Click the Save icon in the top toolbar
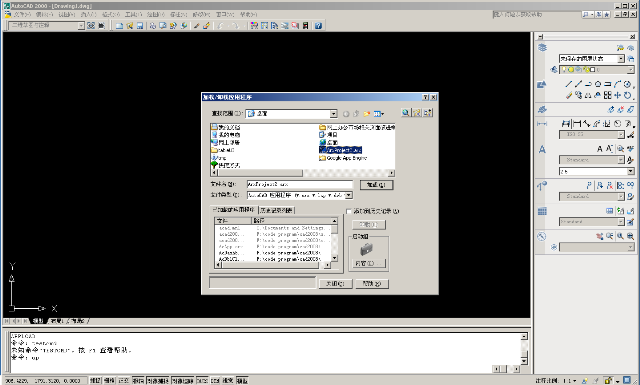The height and width of the screenshot is (385, 640). 140,26
